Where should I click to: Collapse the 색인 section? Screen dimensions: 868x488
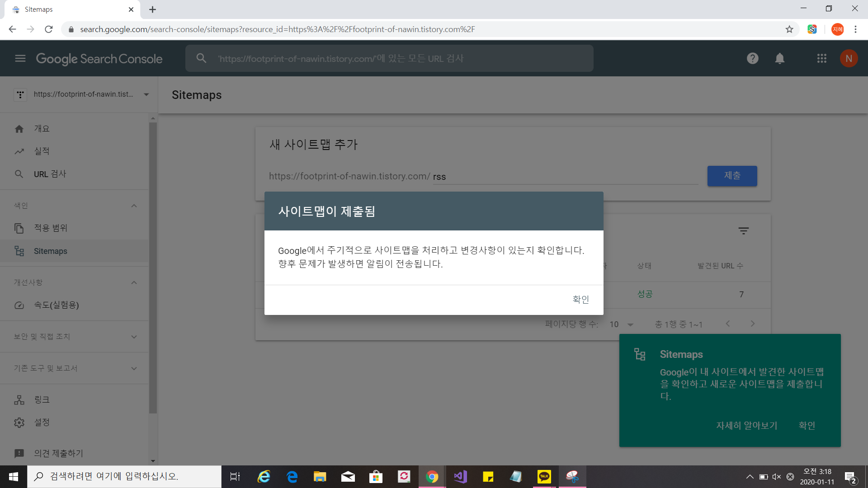134,206
